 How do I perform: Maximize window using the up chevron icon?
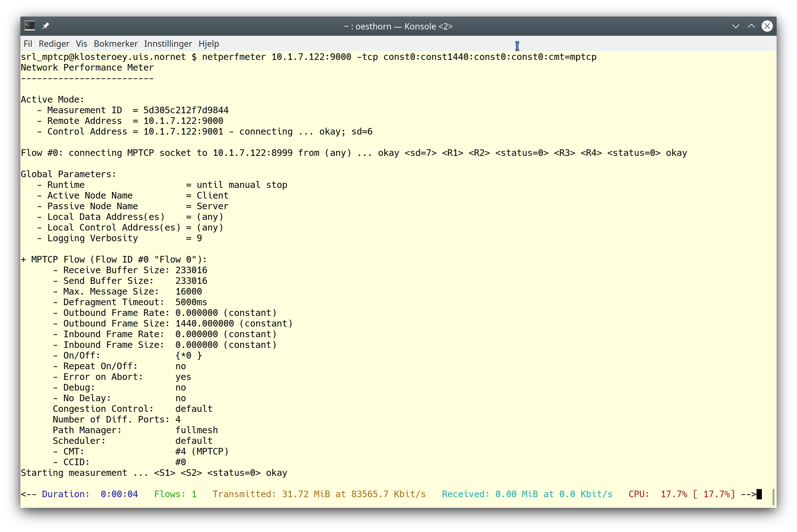[751, 26]
